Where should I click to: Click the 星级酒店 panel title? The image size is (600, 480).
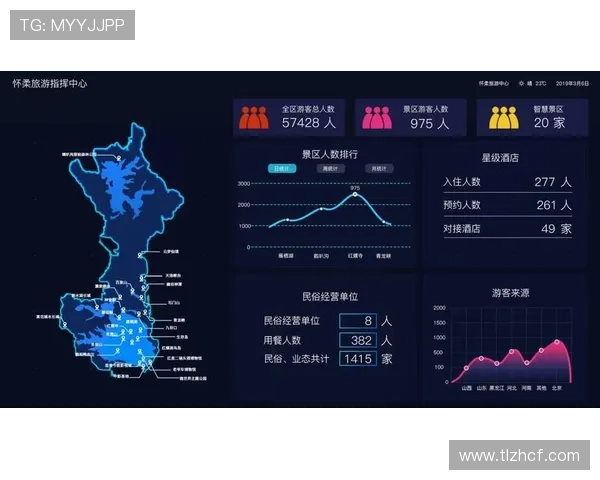[x=500, y=158]
